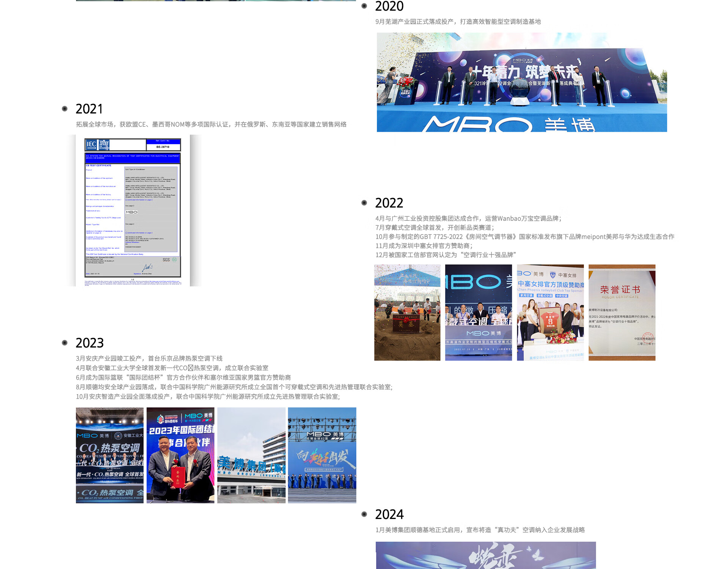Open the 美博集团 building exterior photo

(x=251, y=455)
